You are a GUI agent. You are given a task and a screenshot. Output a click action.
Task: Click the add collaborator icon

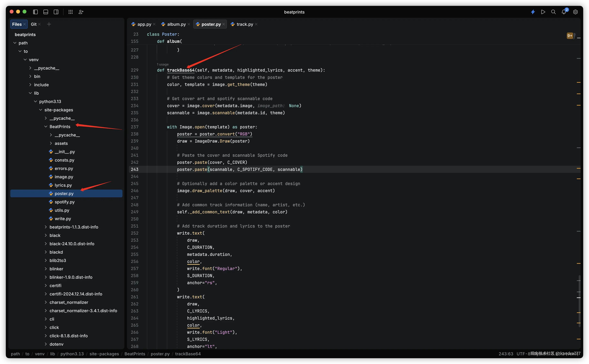tap(81, 12)
